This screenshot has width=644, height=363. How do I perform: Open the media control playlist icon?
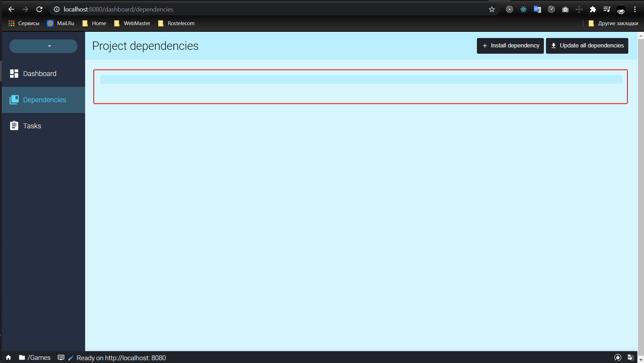(607, 9)
